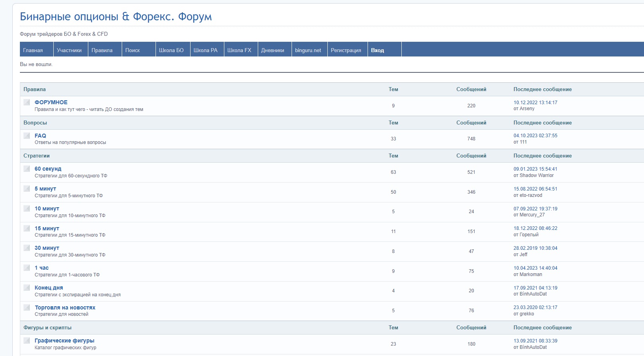Open the Торговля на новостях forum
The image size is (644, 356).
[65, 307]
